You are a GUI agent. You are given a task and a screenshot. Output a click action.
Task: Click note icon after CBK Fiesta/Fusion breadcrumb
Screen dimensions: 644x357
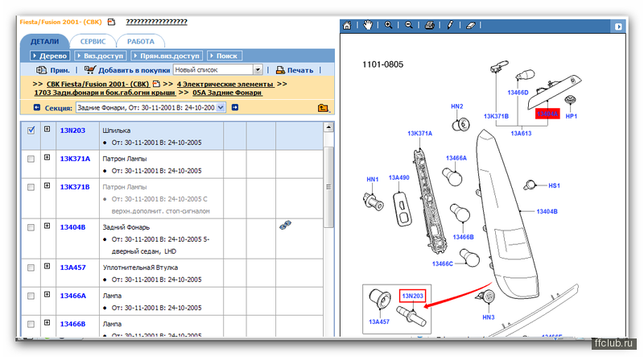156,84
